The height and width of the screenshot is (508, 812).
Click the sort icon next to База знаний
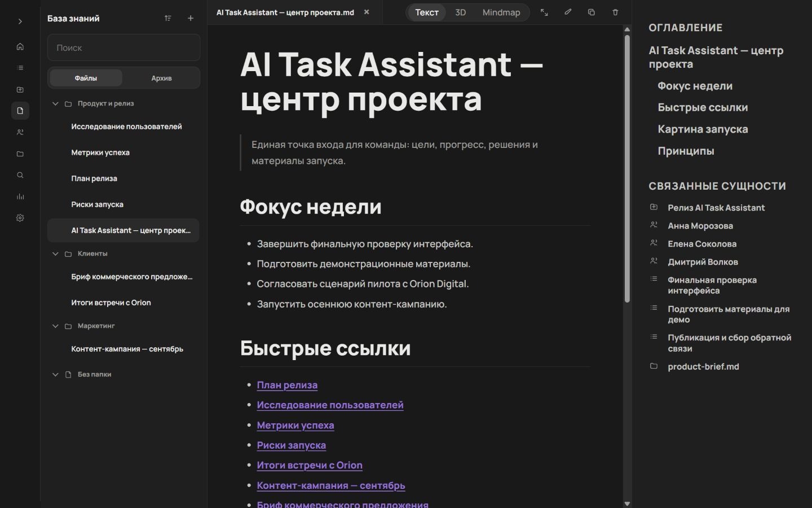tap(167, 19)
